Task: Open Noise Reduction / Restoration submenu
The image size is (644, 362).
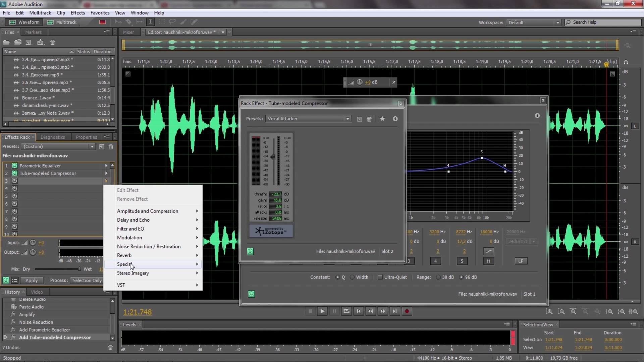Action: tap(153, 246)
